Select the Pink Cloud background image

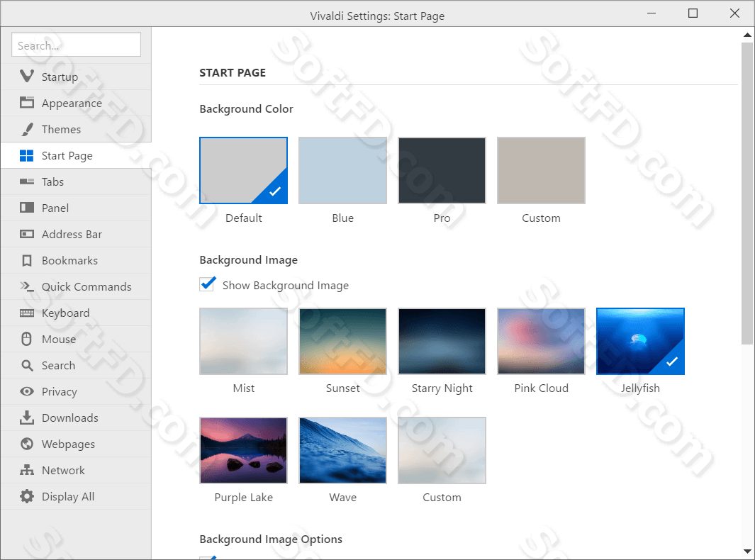(541, 342)
